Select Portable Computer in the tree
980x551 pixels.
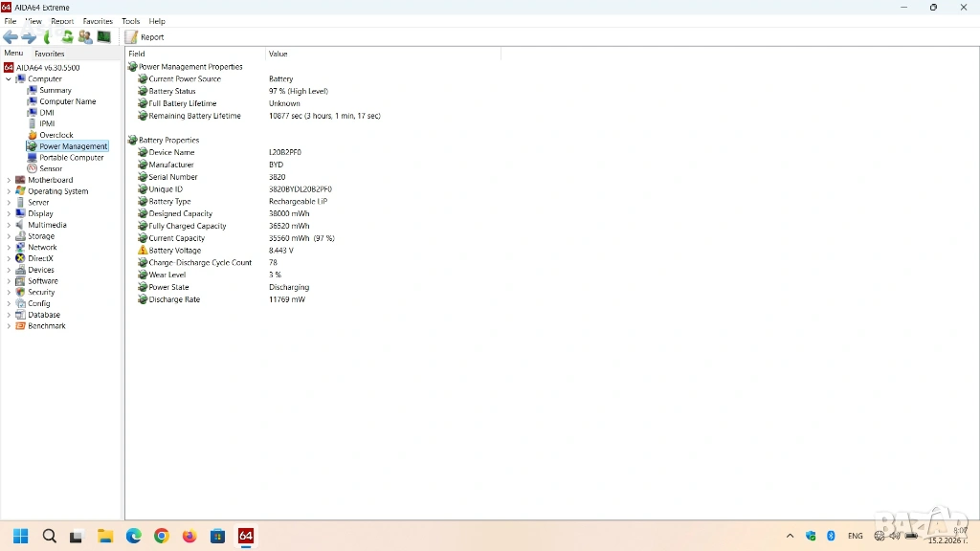71,158
